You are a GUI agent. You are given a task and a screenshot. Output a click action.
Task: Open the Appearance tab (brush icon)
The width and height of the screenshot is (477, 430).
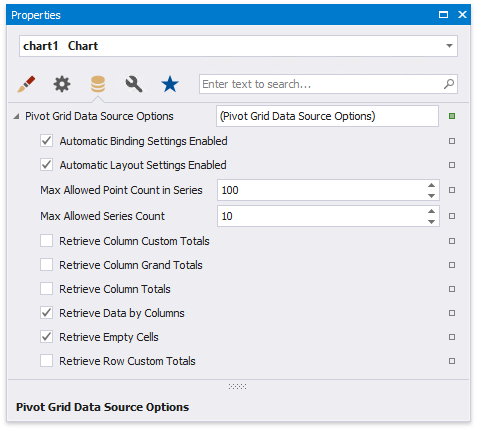[x=26, y=84]
